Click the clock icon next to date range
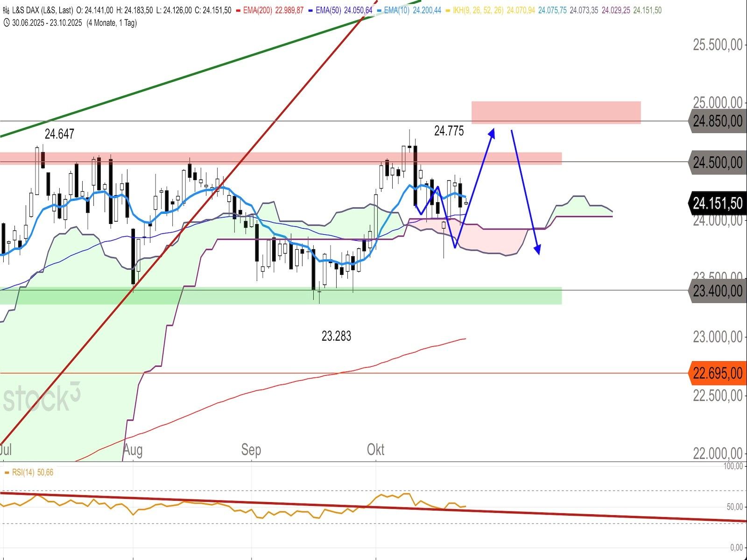 coord(6,22)
